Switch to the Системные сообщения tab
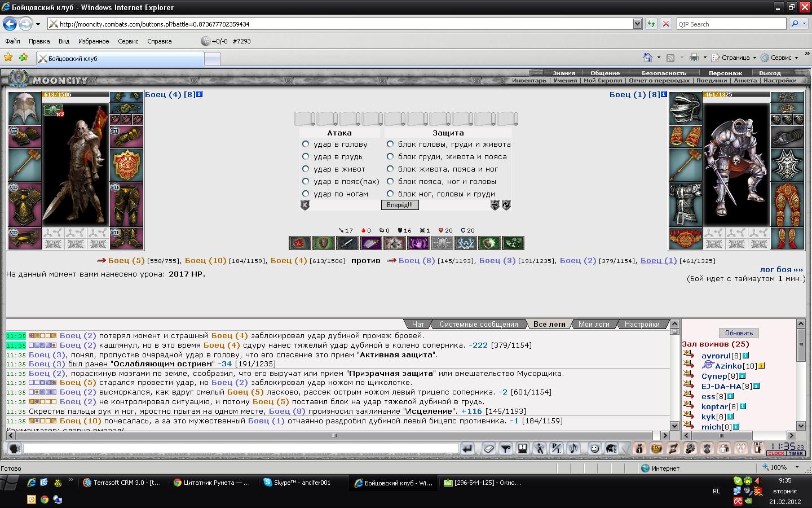The height and width of the screenshot is (508, 812). point(479,324)
